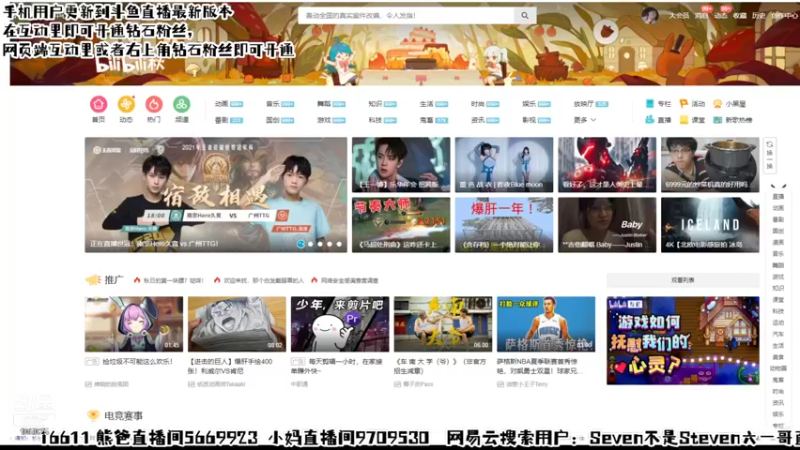Open the 进击的巨人 drawing video thumbnail
The height and width of the screenshot is (450, 800).
(x=237, y=324)
